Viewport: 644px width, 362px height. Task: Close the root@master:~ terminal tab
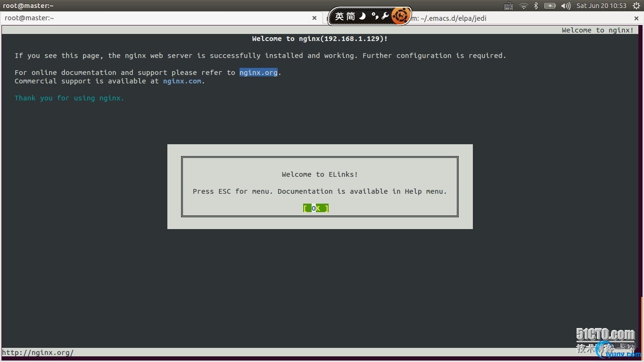(x=314, y=18)
